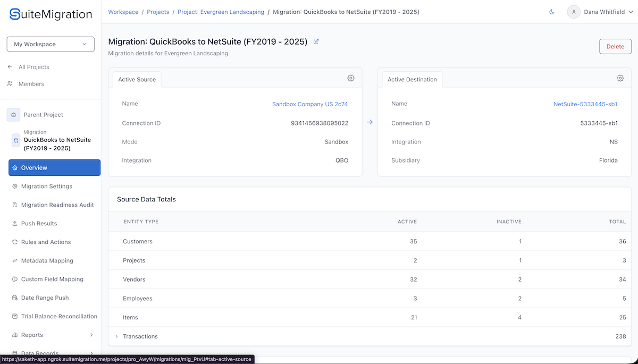Image resolution: width=638 pixels, height=364 pixels.
Task: Click the All Projects back arrow icon
Action: (x=10, y=67)
